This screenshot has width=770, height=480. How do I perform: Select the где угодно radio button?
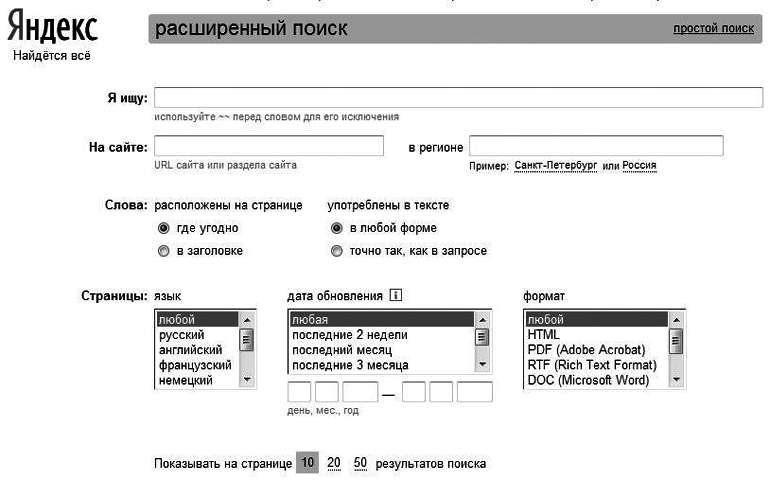164,228
